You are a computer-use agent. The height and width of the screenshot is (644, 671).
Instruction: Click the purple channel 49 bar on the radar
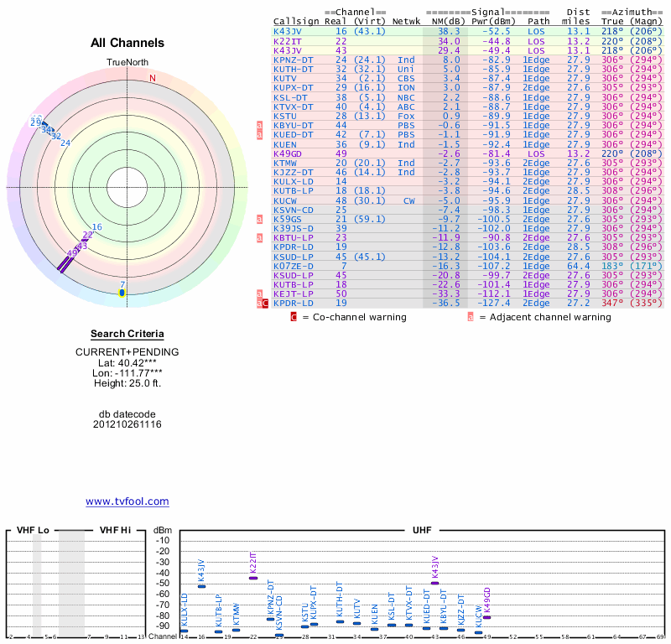(x=64, y=263)
